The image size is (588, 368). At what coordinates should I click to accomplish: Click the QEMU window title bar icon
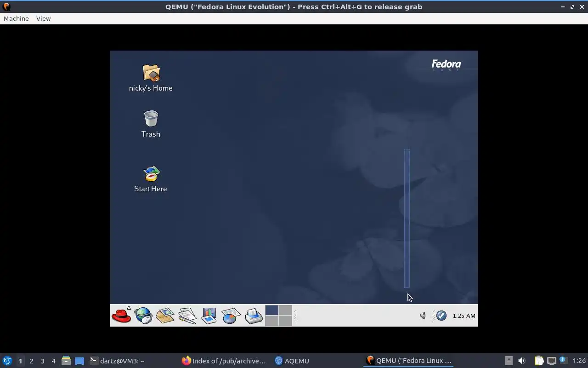(x=6, y=6)
